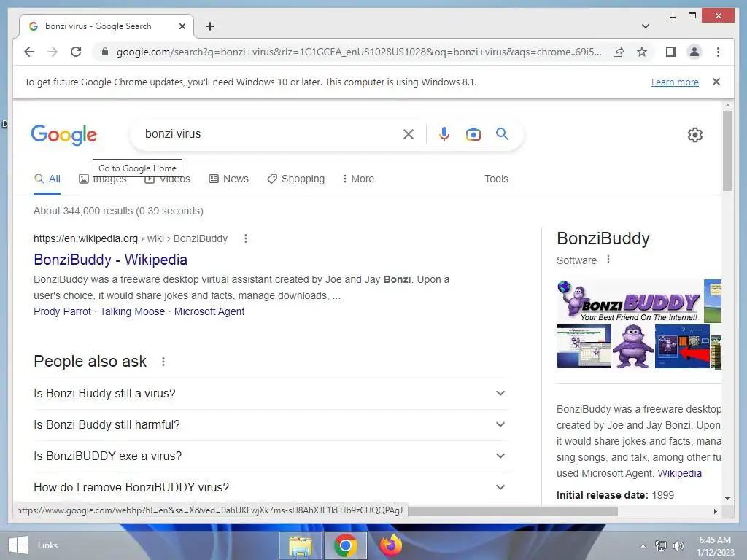This screenshot has height=560, width=747.
Task: Open the search Tools
Action: 496,179
